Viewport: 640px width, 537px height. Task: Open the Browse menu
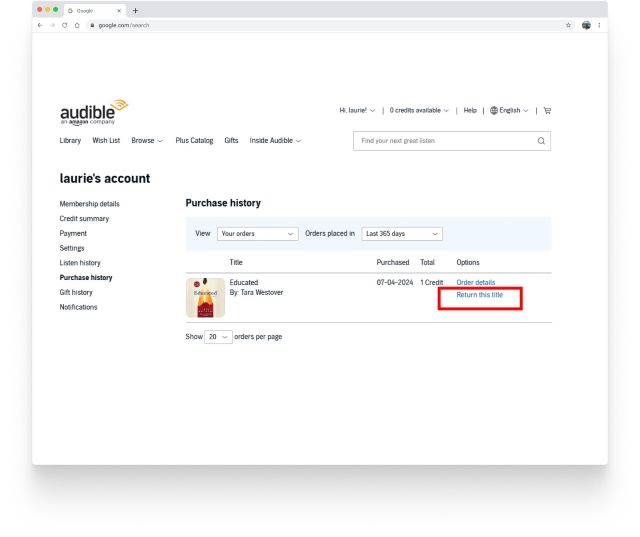pos(147,141)
